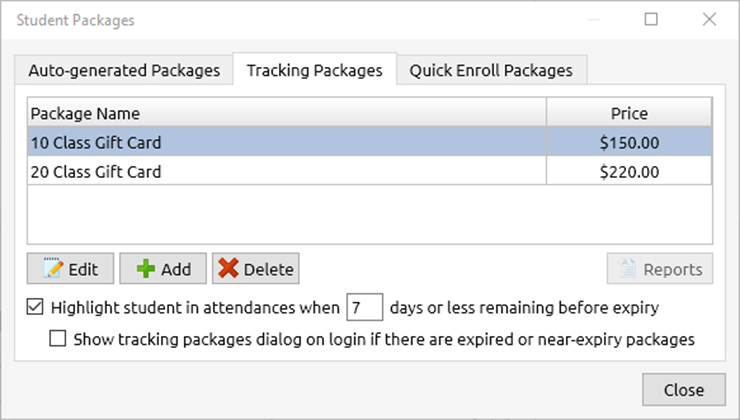This screenshot has width=740, height=420.
Task: Click the green plus Add icon
Action: point(146,269)
